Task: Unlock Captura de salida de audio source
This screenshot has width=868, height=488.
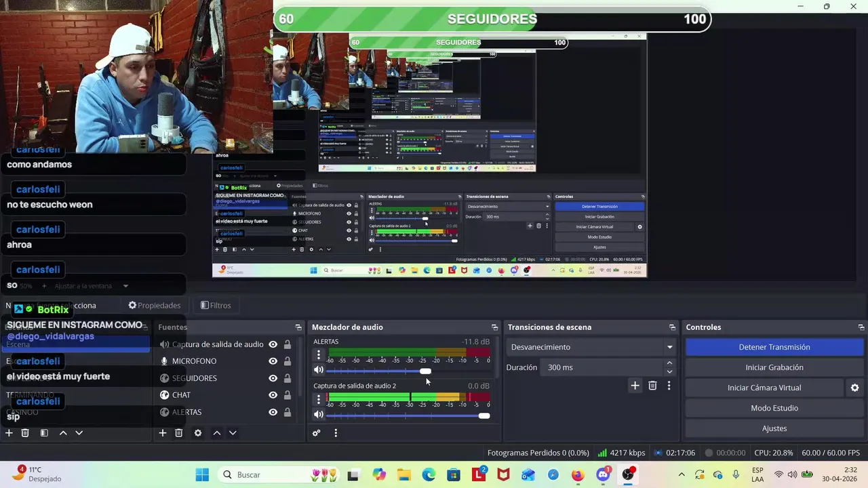Action: click(x=288, y=344)
